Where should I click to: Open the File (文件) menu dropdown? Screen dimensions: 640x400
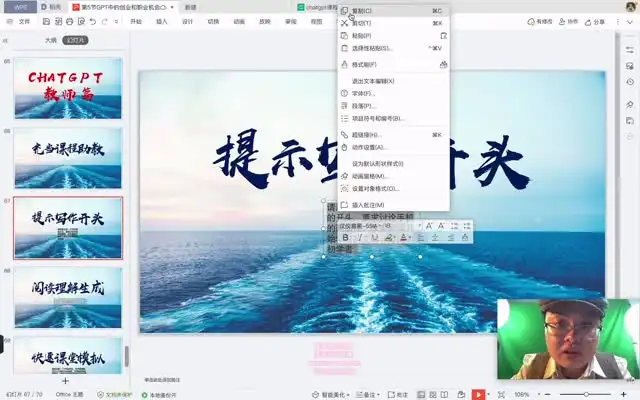24,21
